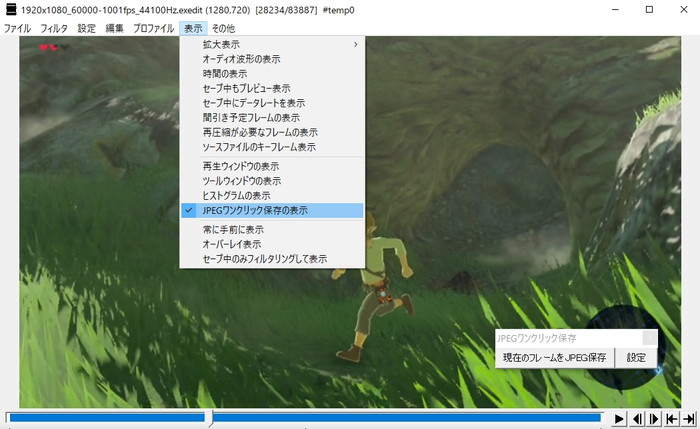
Task: Close the open 表示 menu tab
Action: (x=193, y=29)
